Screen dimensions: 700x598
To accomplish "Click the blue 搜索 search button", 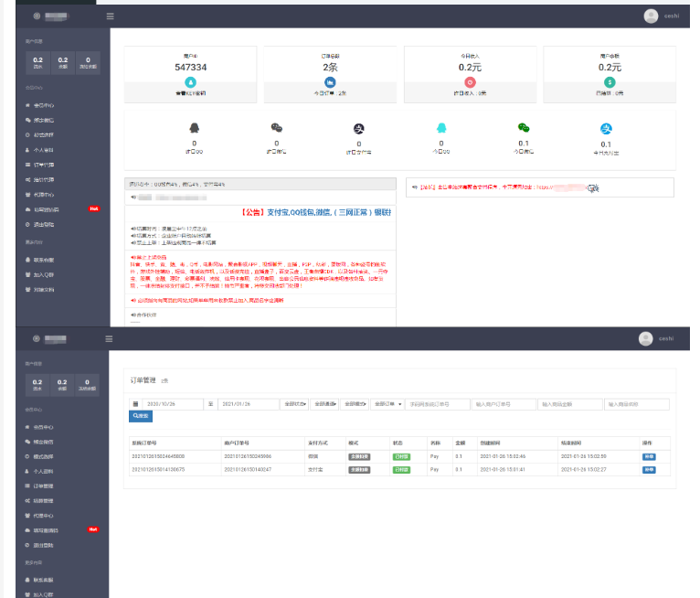I will click(x=142, y=416).
